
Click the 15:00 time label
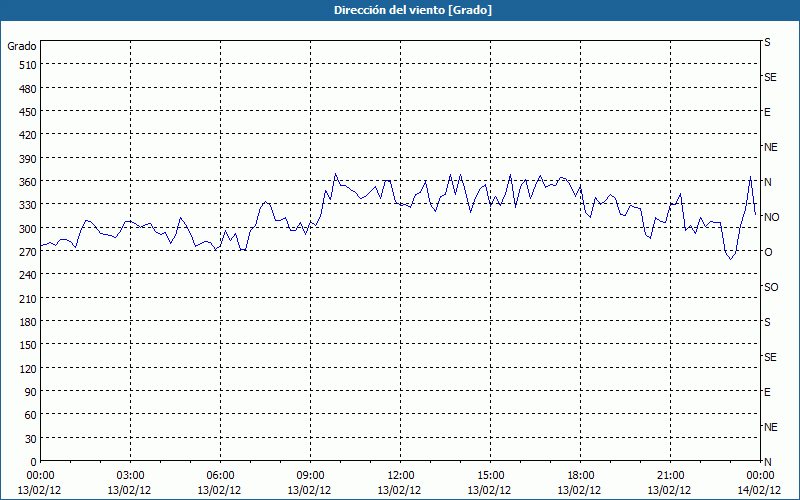(x=490, y=476)
